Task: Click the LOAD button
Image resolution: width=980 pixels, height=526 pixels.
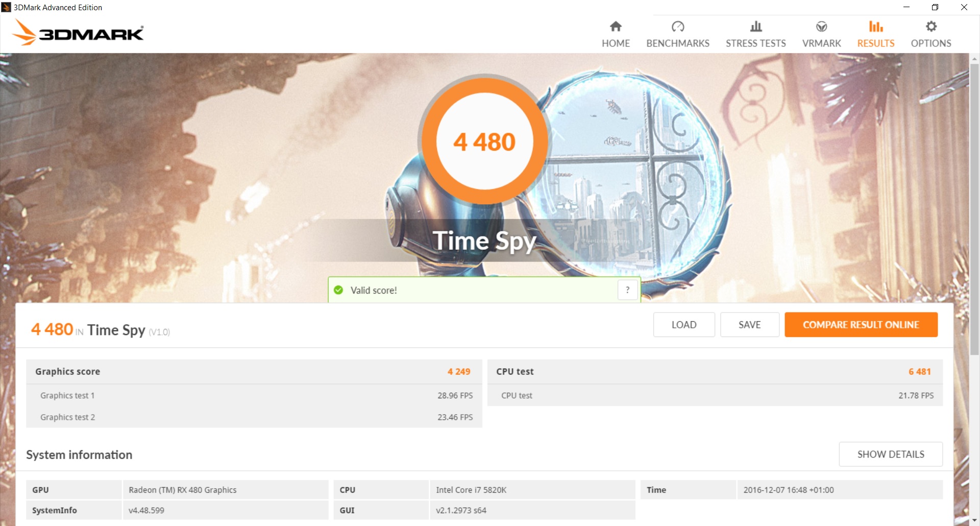Action: (684, 325)
